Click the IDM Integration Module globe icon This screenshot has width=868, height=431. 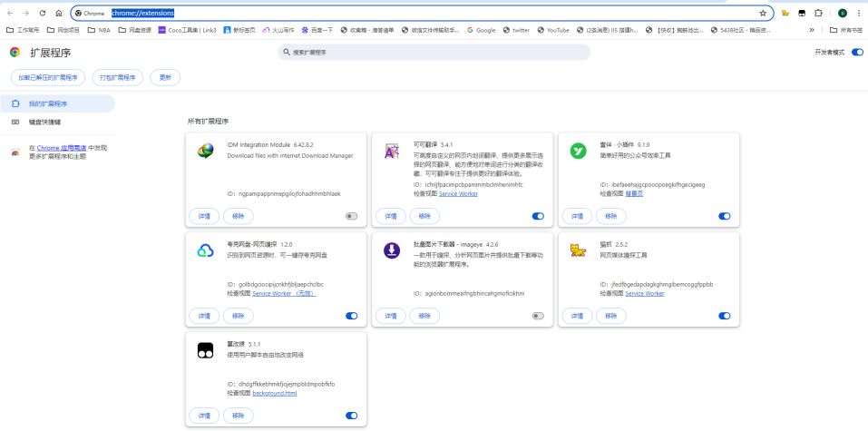(205, 150)
